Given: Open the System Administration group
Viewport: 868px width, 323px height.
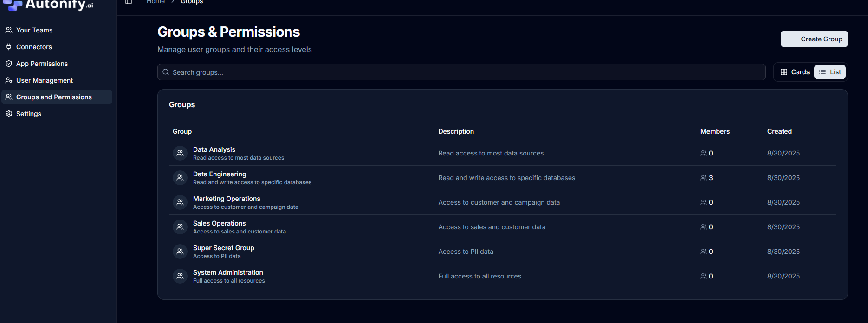Looking at the screenshot, I should pos(228,272).
